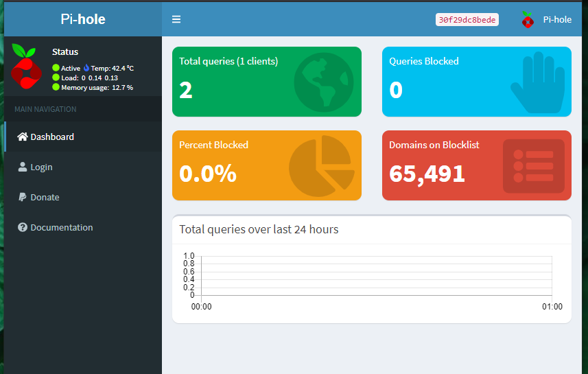Screen dimensions: 588x374
Task: Click the globe icon in Total queries card
Action: [x=324, y=82]
